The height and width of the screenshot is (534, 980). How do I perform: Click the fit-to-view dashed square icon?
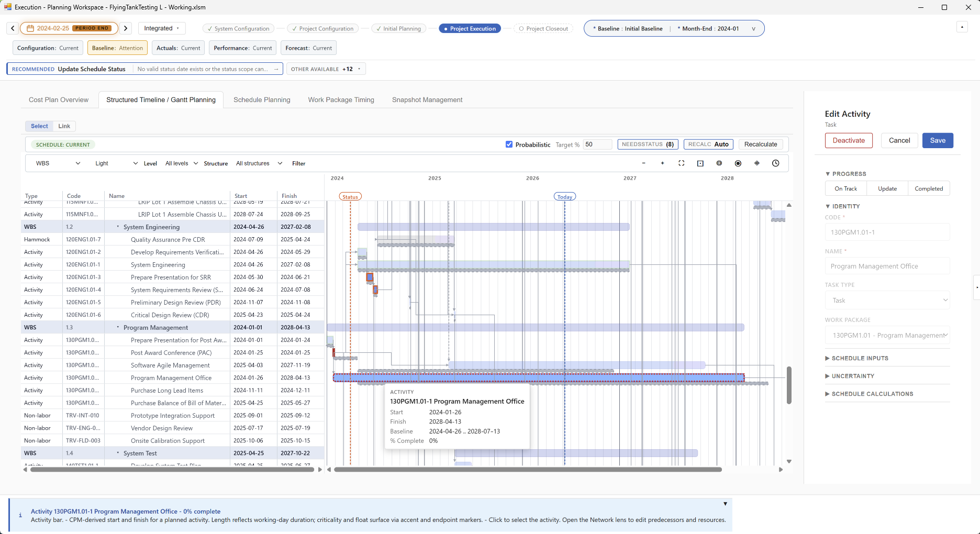coord(681,163)
